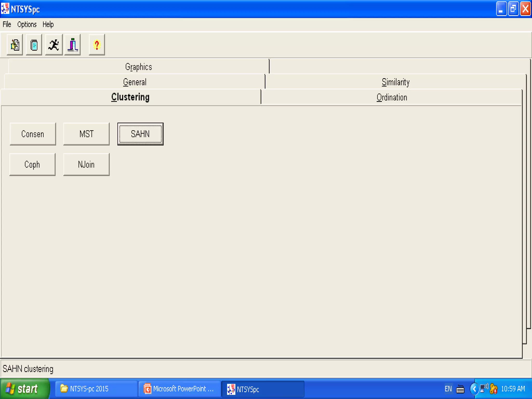Click the purple exit door icon
The width and height of the screenshot is (532, 399).
pos(73,45)
